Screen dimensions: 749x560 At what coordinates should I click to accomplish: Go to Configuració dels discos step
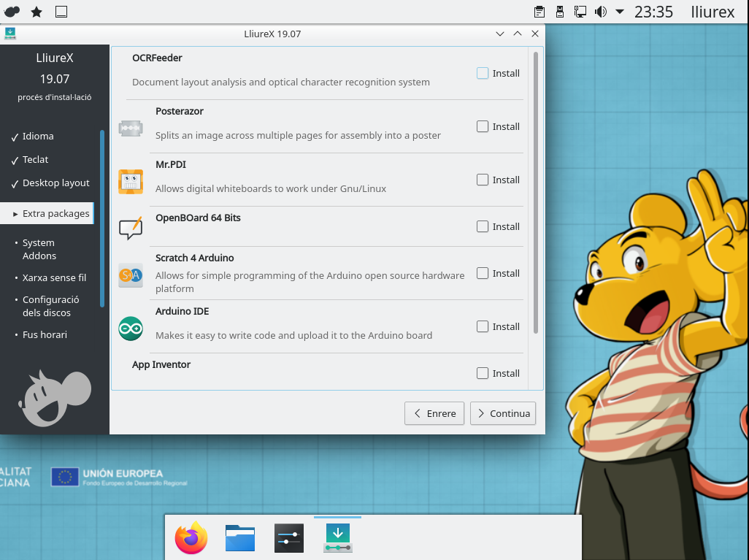(50, 306)
